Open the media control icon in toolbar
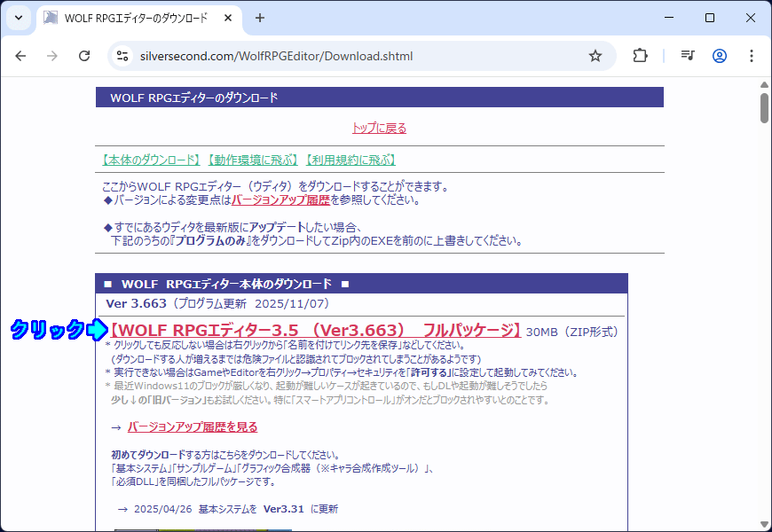This screenshot has height=532, width=772. tap(688, 56)
